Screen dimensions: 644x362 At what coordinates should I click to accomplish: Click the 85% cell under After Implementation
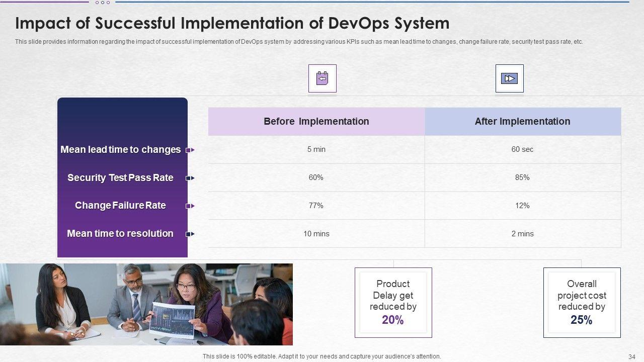(x=522, y=177)
